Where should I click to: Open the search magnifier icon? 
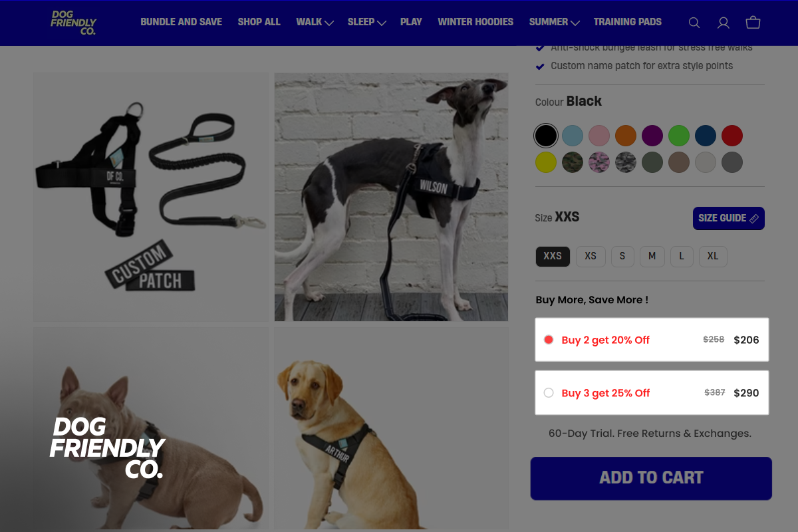694,23
